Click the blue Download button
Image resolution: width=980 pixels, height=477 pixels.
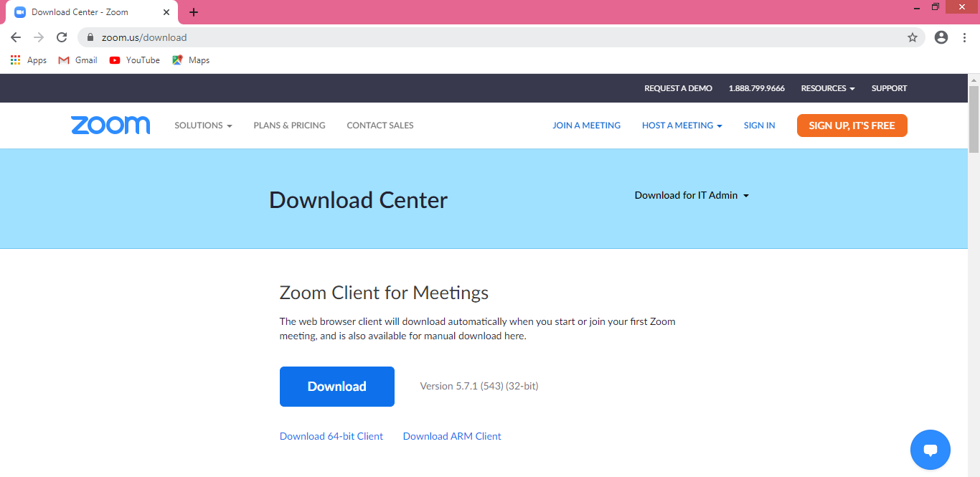[336, 386]
